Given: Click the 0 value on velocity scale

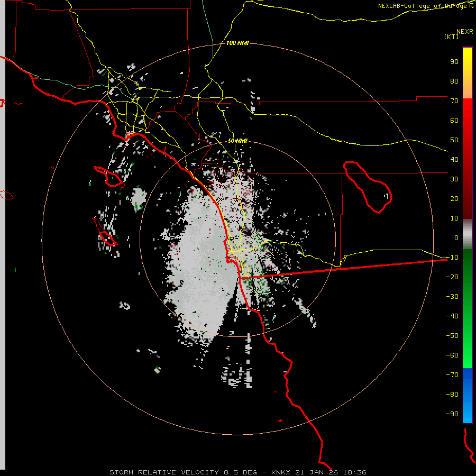Looking at the screenshot, I should [456, 237].
